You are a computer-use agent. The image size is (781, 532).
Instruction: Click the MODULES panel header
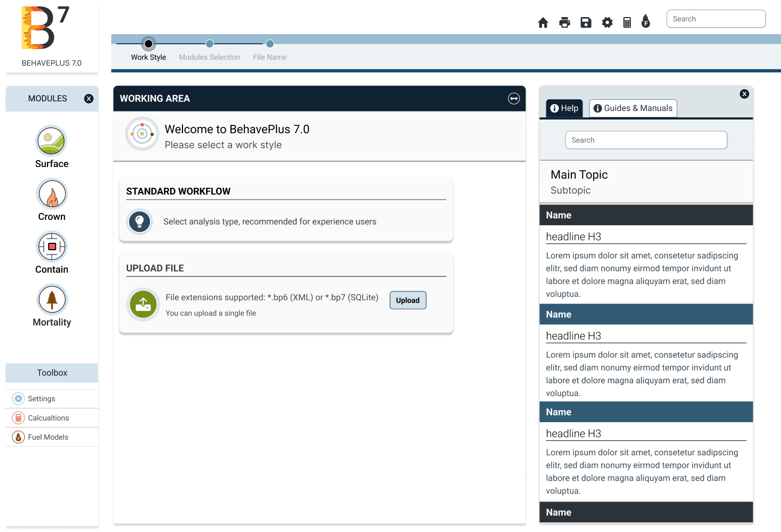(x=52, y=99)
